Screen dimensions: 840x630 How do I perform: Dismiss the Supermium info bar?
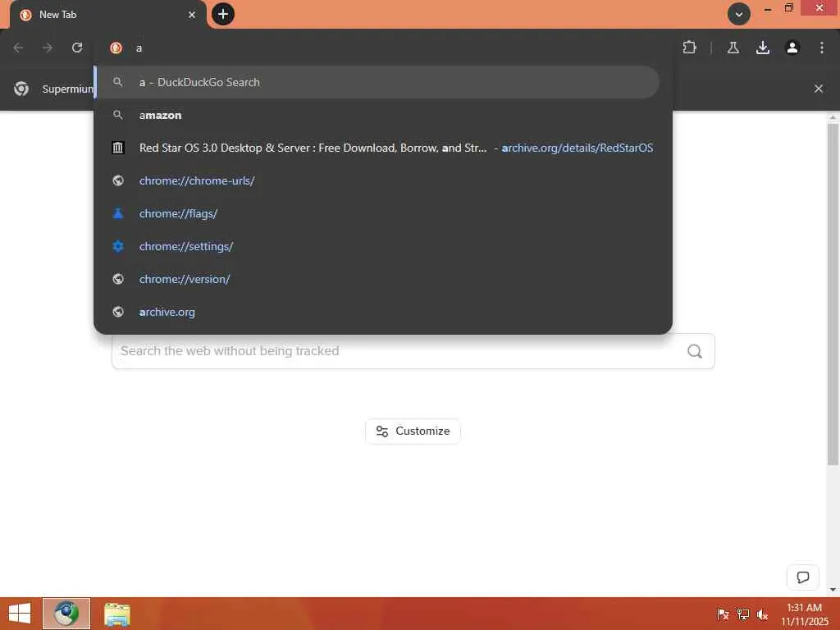[x=819, y=89]
